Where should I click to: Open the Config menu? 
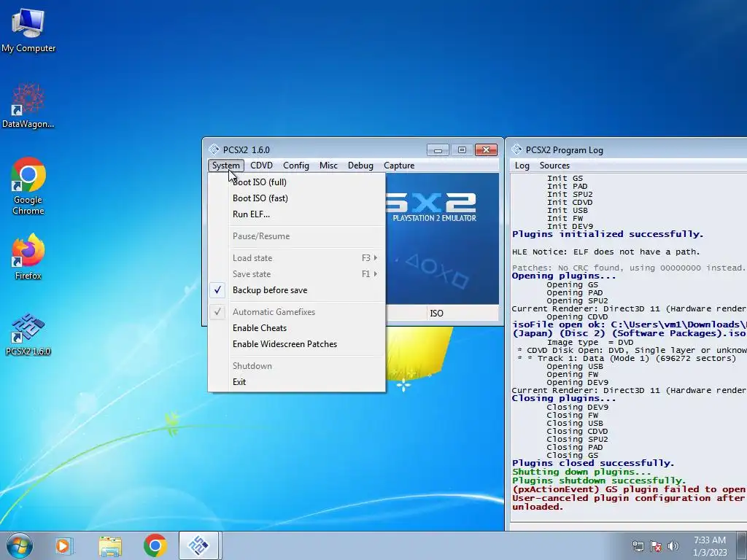point(296,166)
